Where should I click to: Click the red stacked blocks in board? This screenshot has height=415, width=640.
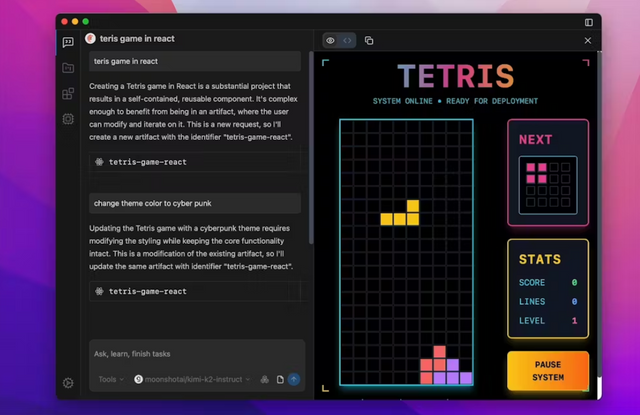pos(433,365)
